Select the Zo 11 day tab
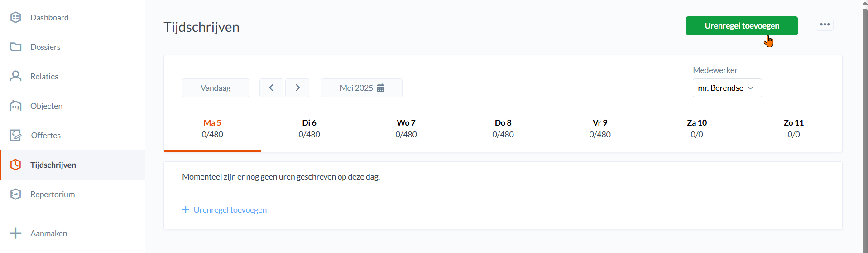Viewport: 868px width, 253px height. point(793,129)
